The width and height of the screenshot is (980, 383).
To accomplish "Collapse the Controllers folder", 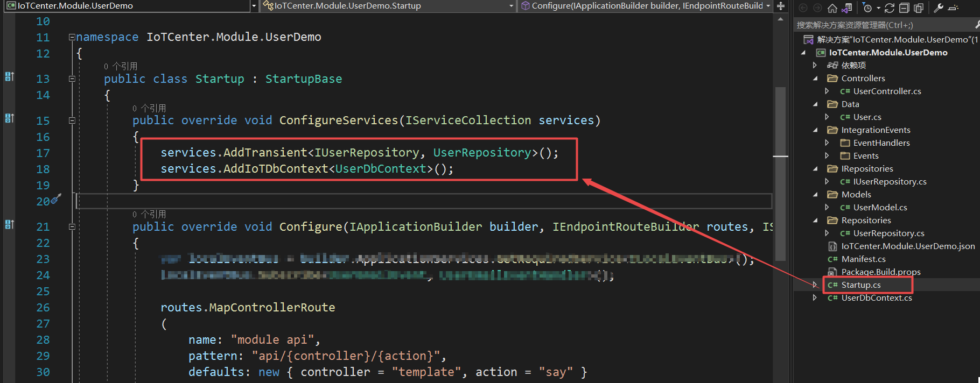I will [815, 79].
